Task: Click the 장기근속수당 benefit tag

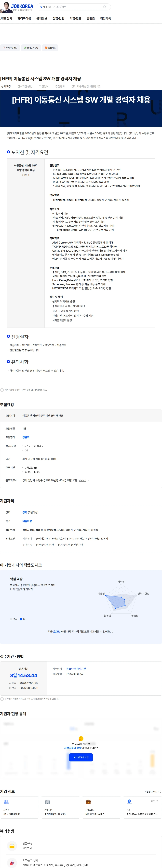Action: 31,48
